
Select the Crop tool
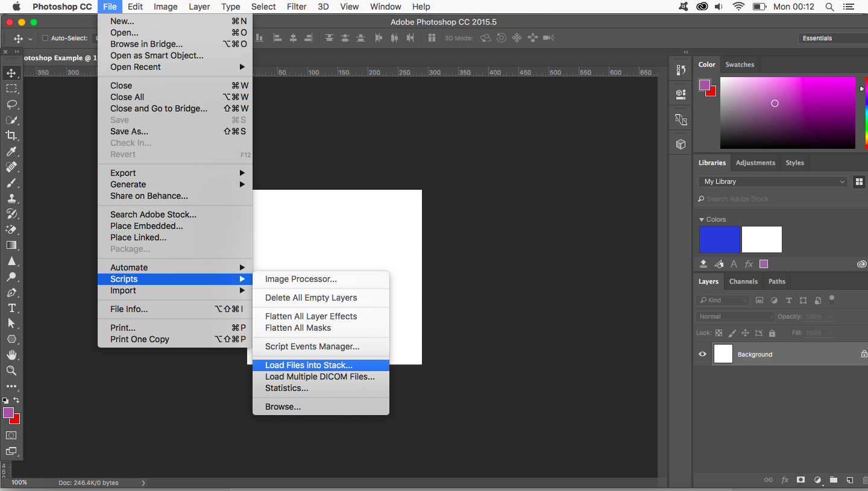tap(11, 136)
